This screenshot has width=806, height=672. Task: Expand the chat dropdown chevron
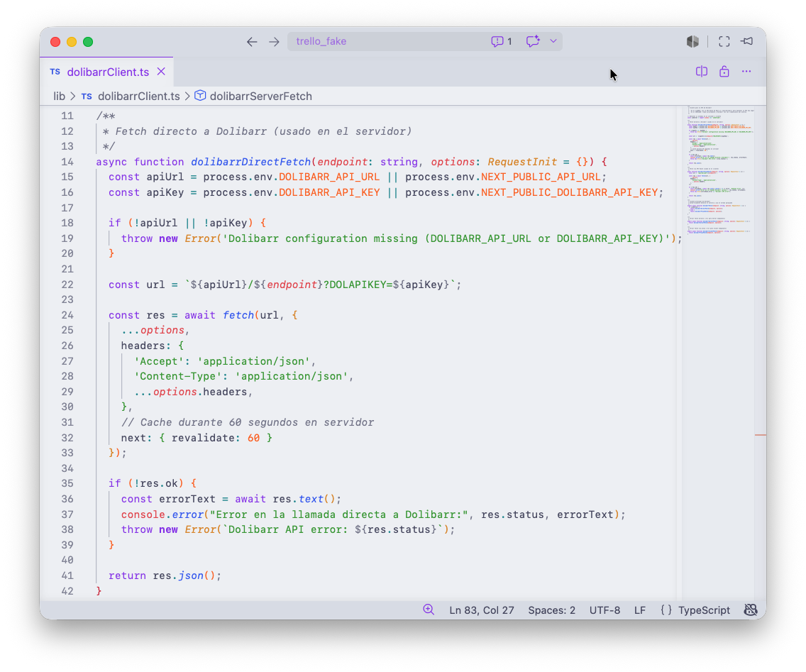click(553, 41)
